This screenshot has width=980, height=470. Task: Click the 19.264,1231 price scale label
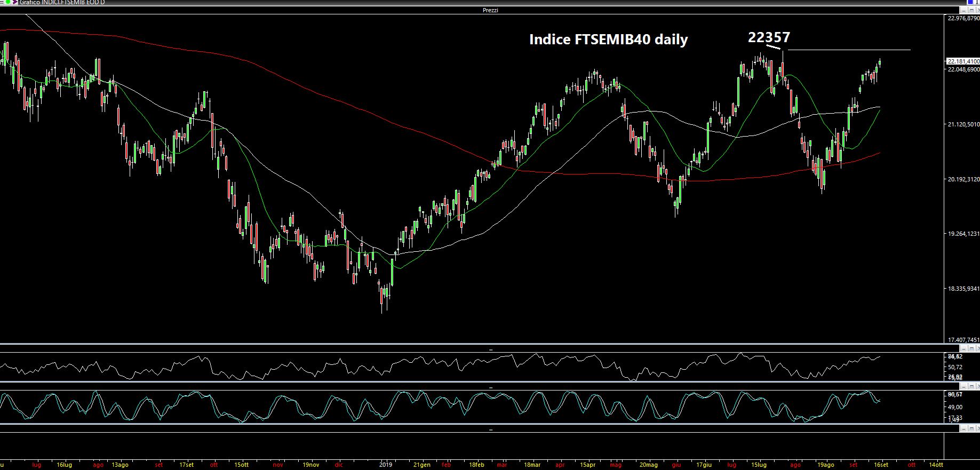[963, 234]
